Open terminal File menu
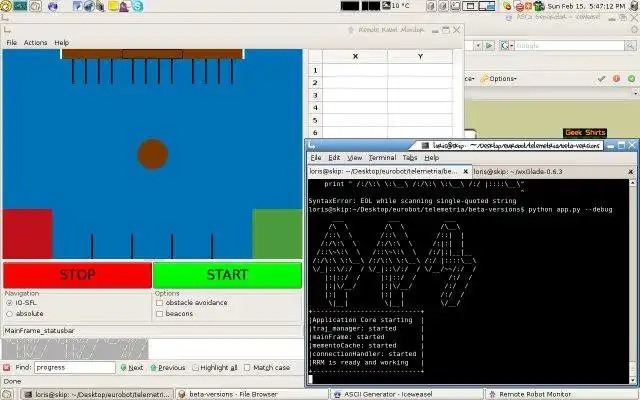 click(x=316, y=158)
